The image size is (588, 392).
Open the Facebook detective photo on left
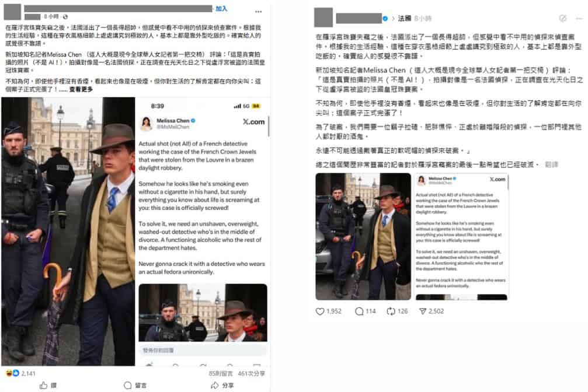(x=68, y=231)
